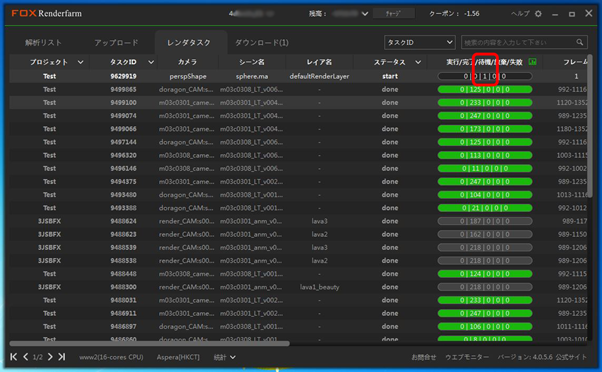Viewport: 602px width, 372px height.
Task: Click the defaultRenderLayer cell
Action: 319,76
